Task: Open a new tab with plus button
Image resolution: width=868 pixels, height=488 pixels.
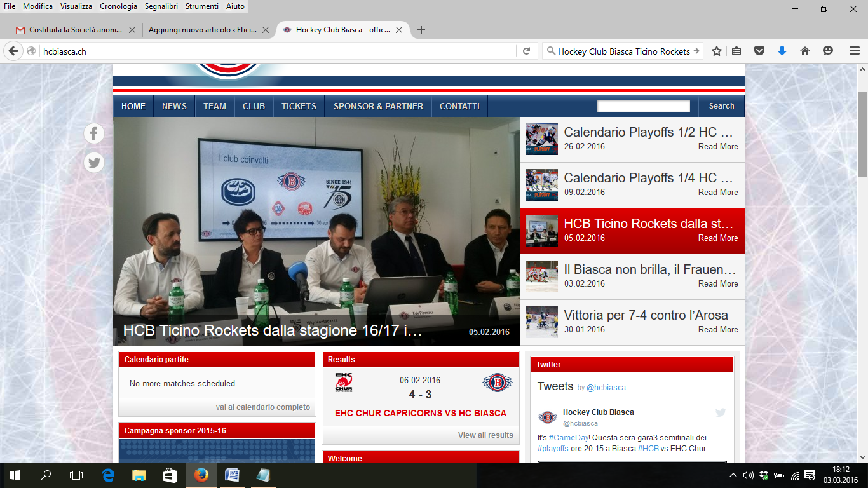Action: pos(421,30)
